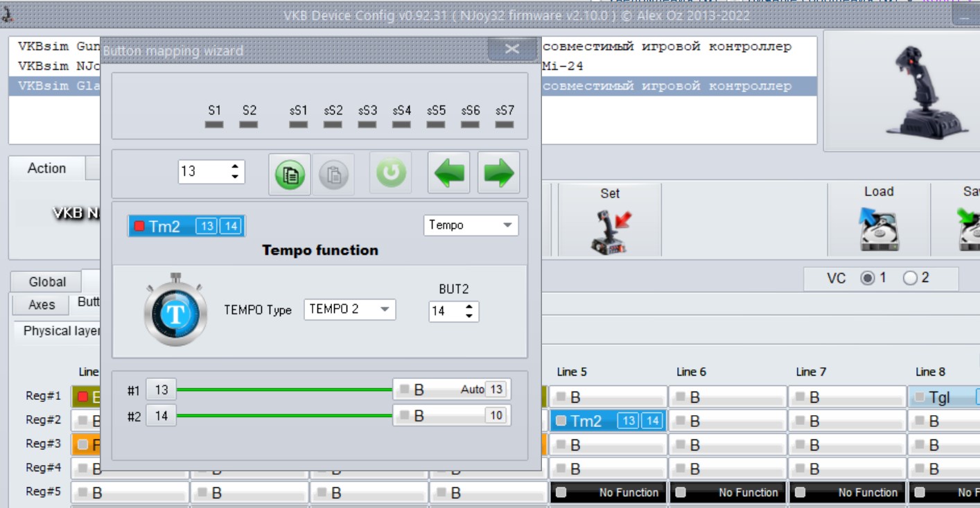Decrease the BUT2 value spinner
The height and width of the screenshot is (508, 980).
pyautogui.click(x=469, y=317)
